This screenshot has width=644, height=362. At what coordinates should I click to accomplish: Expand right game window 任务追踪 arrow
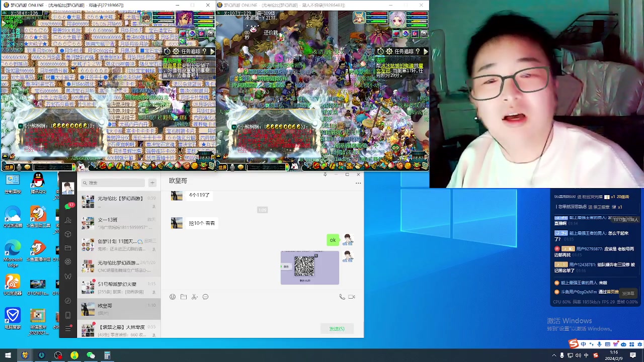(426, 51)
